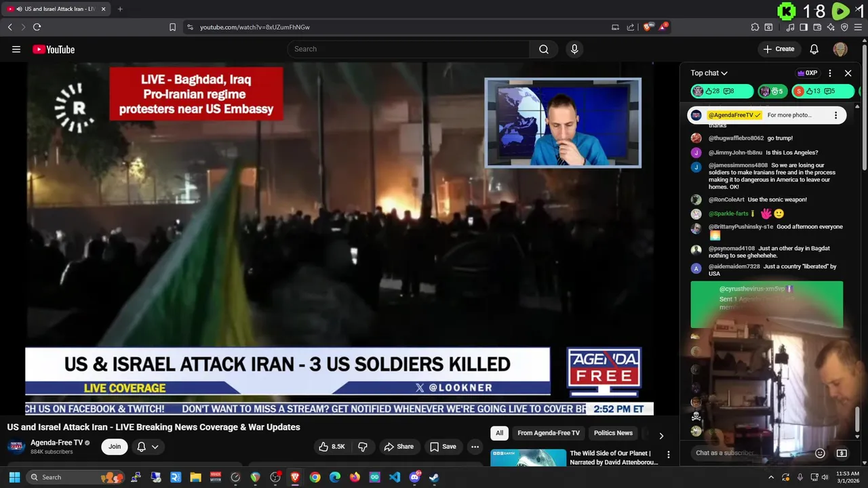
Task: Share page from address bar
Action: (631, 27)
